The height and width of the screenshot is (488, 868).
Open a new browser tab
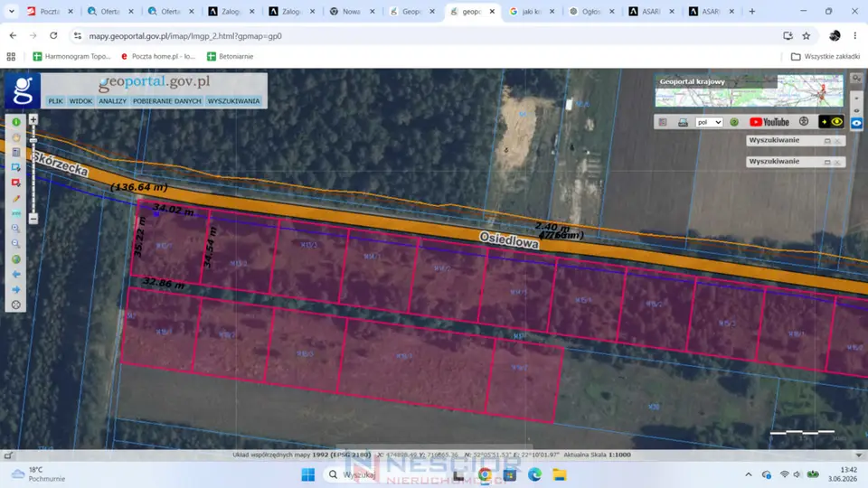(x=751, y=11)
